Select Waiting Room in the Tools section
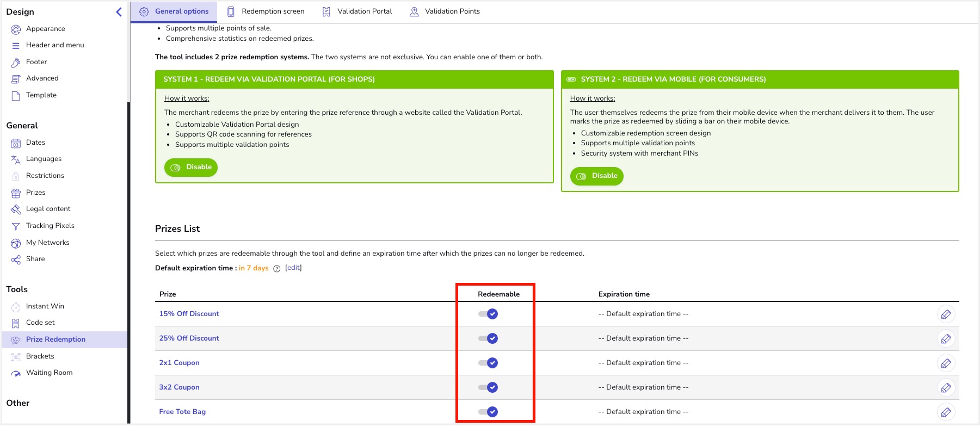Viewport: 980px width, 426px height. point(49,373)
